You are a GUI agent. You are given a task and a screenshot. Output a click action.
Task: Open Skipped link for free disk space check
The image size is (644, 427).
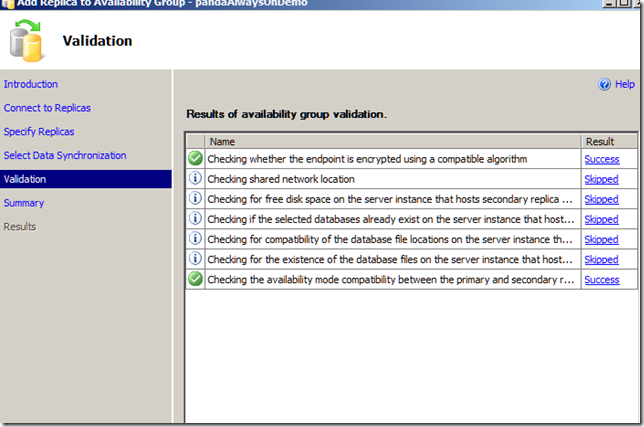(601, 199)
